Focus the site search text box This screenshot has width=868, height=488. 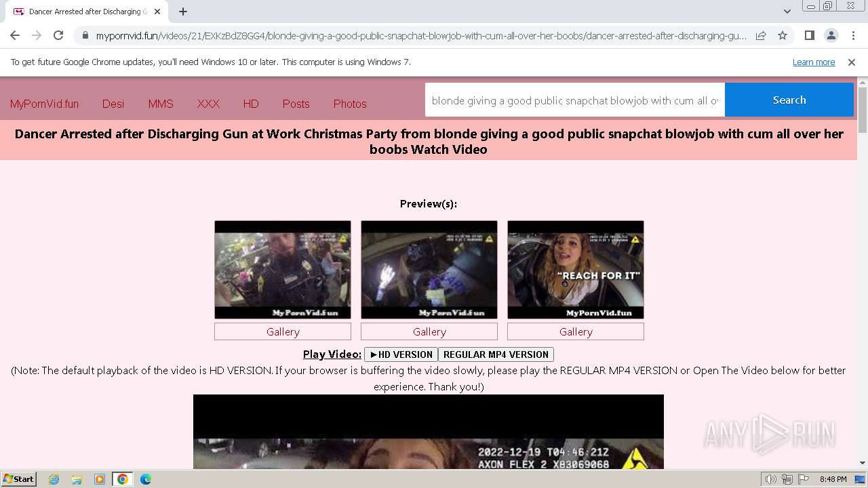click(x=575, y=100)
